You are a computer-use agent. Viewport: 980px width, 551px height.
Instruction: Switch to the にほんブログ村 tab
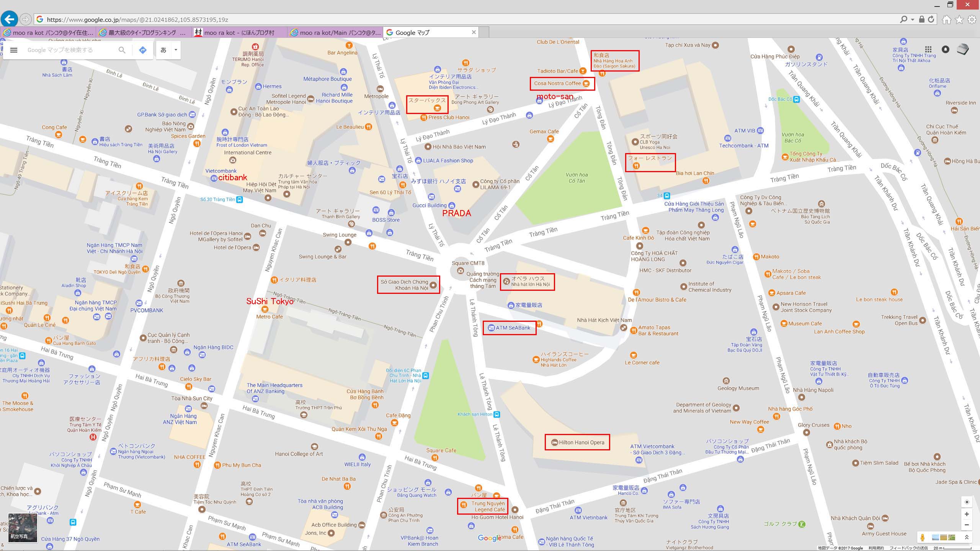coord(239,33)
